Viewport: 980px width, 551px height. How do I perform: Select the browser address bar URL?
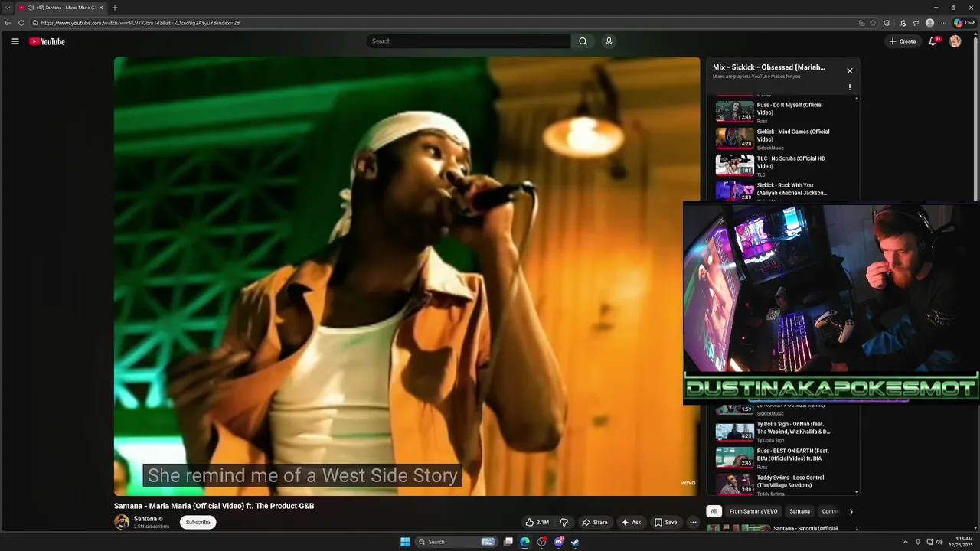[140, 23]
